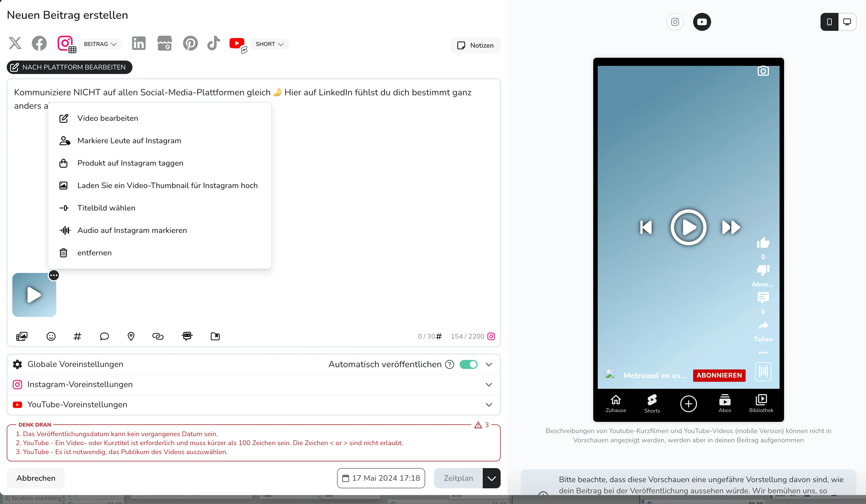Click the Google Business Profile icon
The height and width of the screenshot is (504, 866).
click(x=164, y=44)
